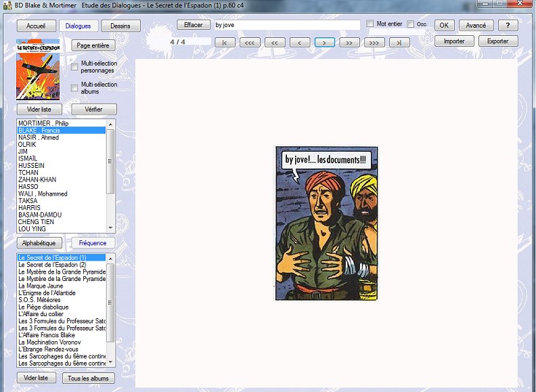
Task: Select album L'Affaire Francis Blake
Action: (x=62, y=335)
